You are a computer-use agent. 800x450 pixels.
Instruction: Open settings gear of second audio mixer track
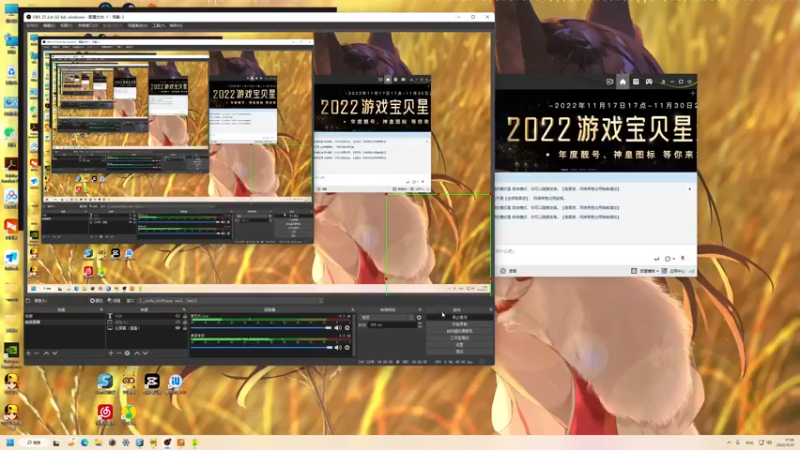[347, 347]
